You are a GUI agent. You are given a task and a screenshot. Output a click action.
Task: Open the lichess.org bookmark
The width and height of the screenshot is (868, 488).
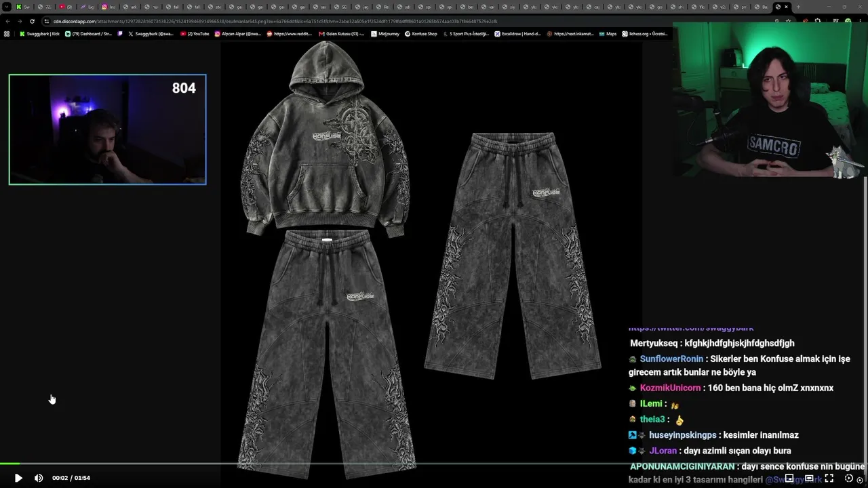644,33
